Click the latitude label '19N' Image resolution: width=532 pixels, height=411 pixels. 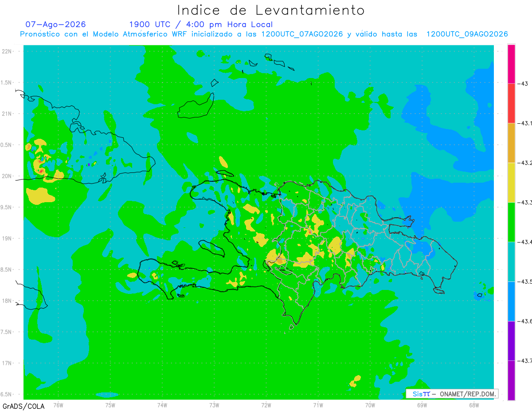coord(7,238)
